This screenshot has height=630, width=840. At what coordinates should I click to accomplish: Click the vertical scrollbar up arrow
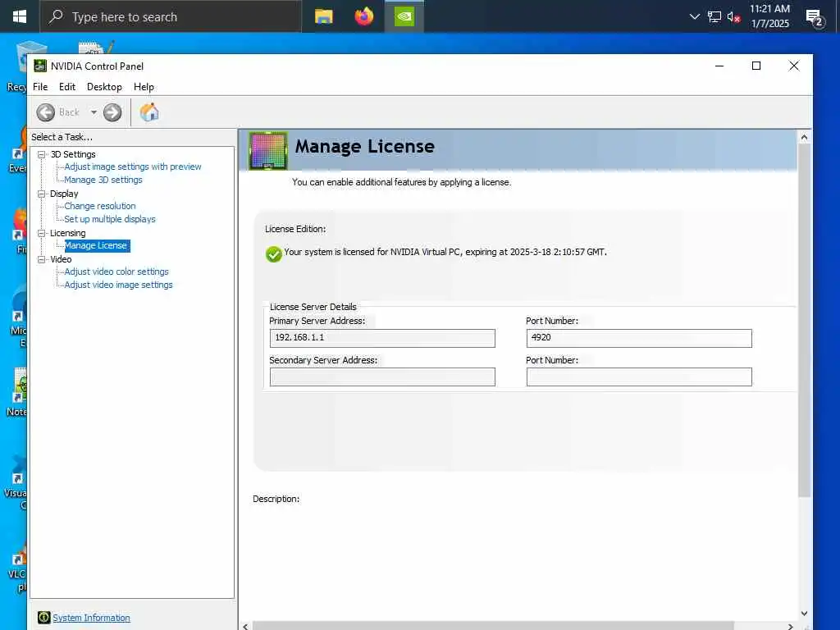804,137
